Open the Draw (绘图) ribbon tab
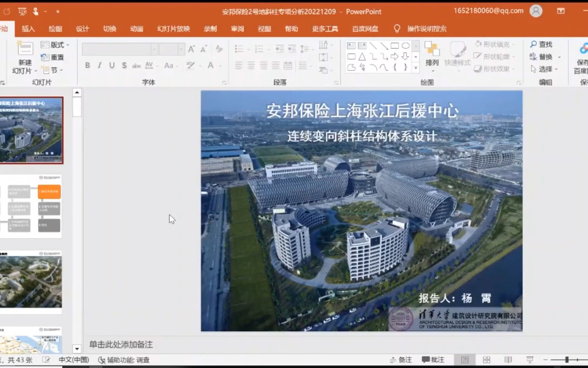This screenshot has height=368, width=588. (55, 29)
